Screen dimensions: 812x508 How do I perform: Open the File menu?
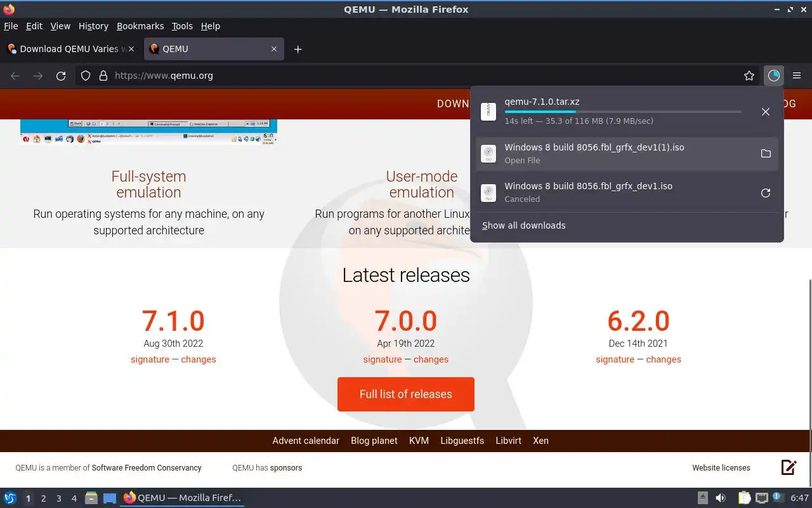coord(11,26)
